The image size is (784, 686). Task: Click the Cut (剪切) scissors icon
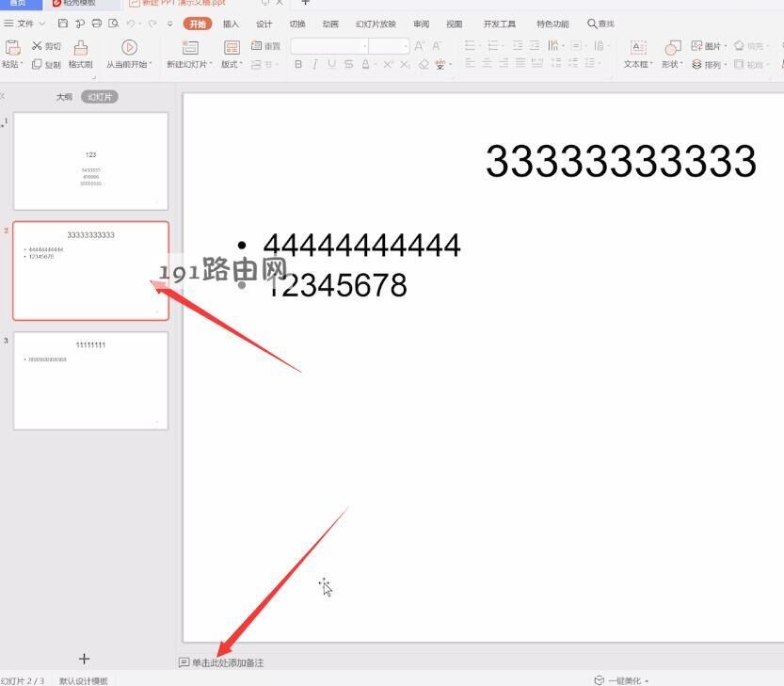point(37,46)
